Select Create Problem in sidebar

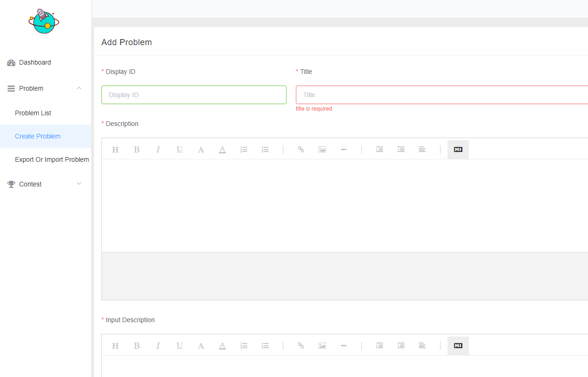(38, 136)
